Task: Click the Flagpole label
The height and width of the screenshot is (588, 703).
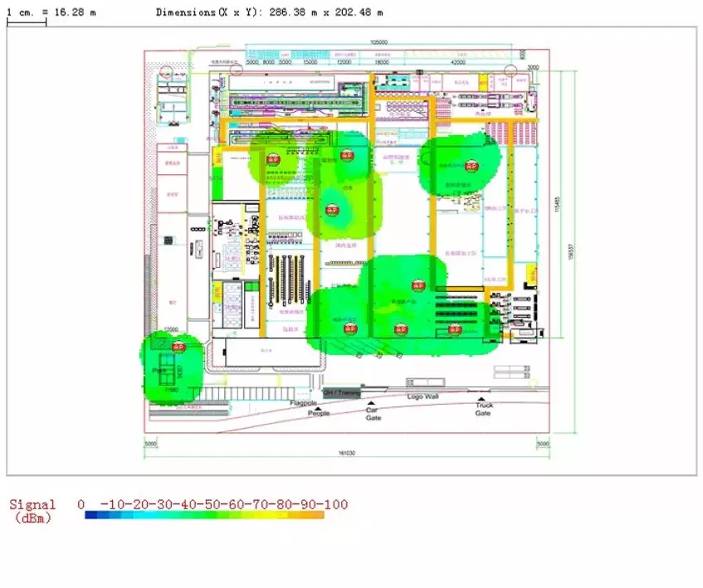Action: (304, 402)
